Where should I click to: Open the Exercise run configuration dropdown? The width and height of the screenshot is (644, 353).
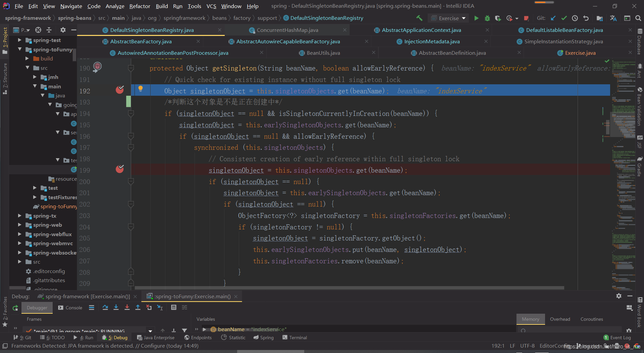coord(449,18)
